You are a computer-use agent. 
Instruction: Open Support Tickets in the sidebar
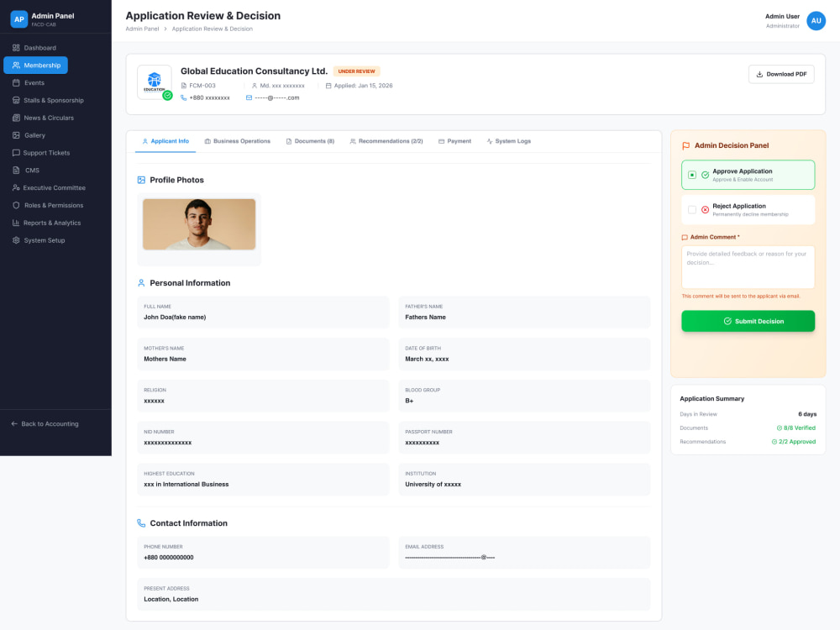pyautogui.click(x=46, y=153)
